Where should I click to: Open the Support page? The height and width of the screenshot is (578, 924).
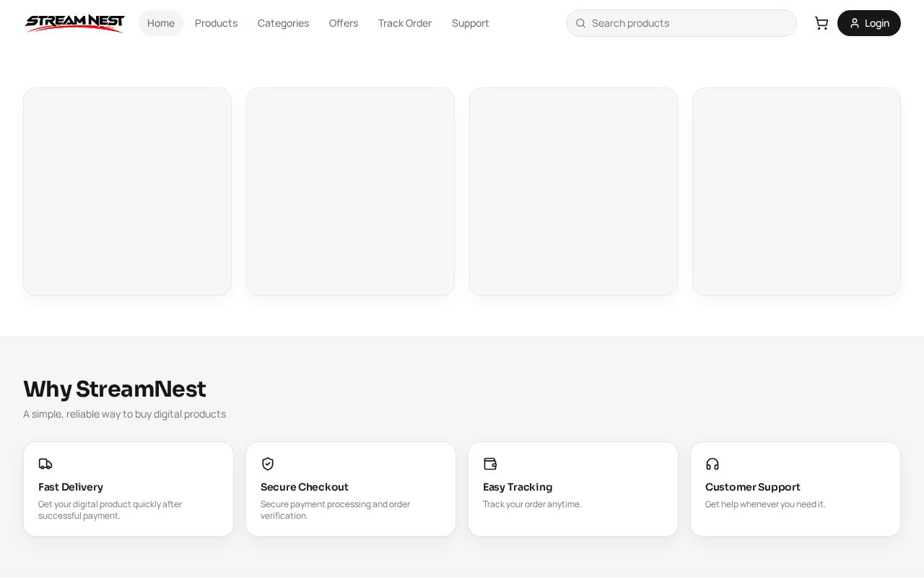click(x=471, y=23)
